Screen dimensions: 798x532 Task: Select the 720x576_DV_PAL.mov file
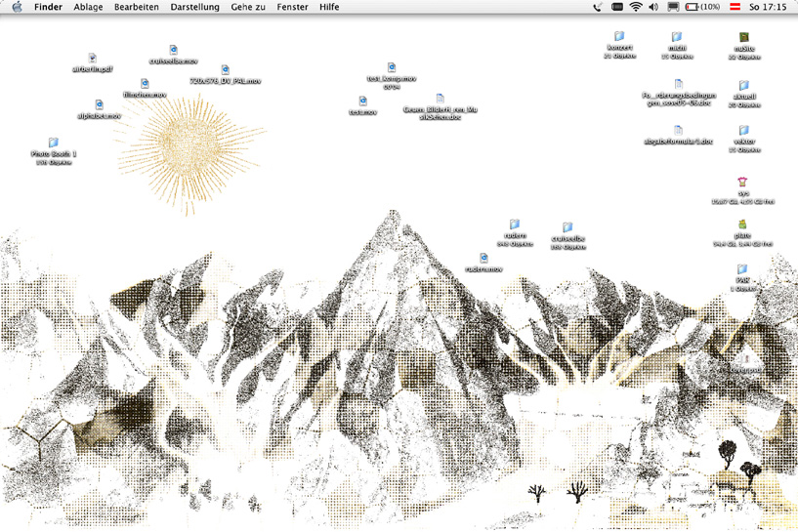(x=226, y=70)
